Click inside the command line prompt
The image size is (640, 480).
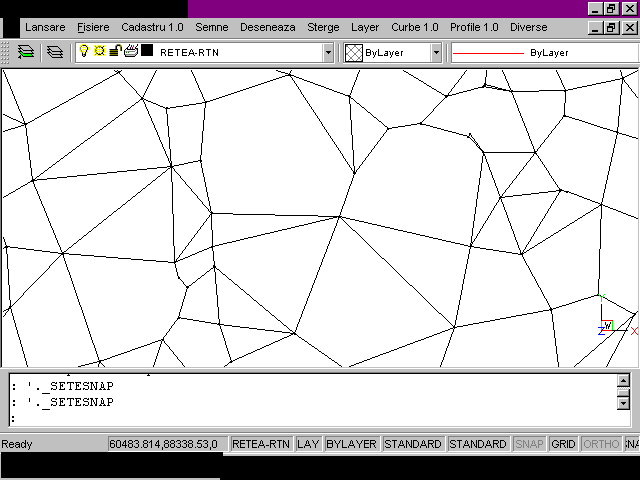coord(314,418)
